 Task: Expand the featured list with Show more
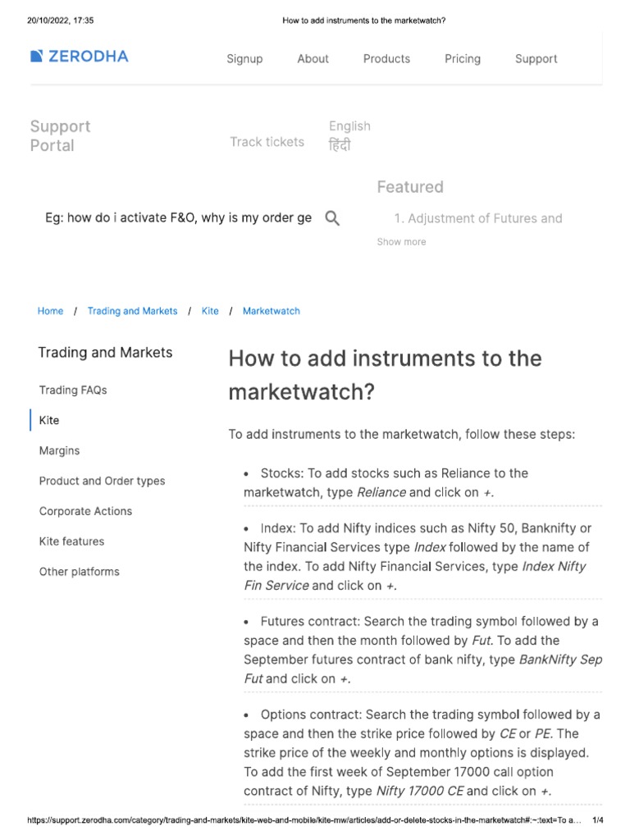[401, 242]
